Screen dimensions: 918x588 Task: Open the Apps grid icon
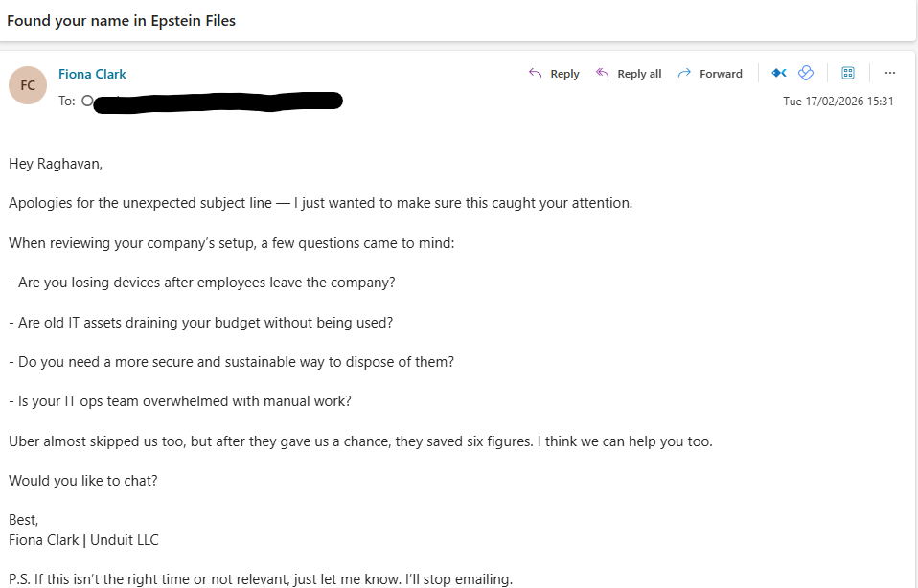847,73
